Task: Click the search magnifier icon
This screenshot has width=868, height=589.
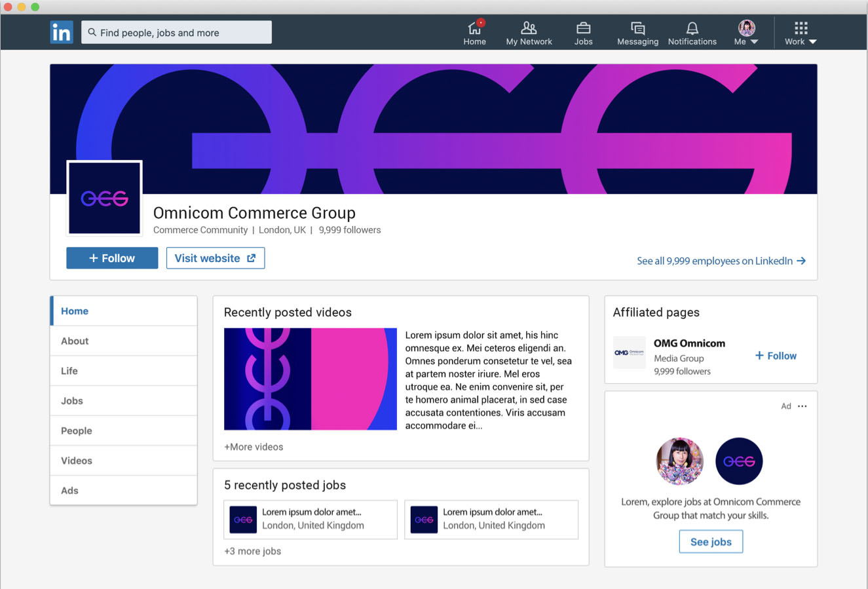Action: (x=92, y=32)
